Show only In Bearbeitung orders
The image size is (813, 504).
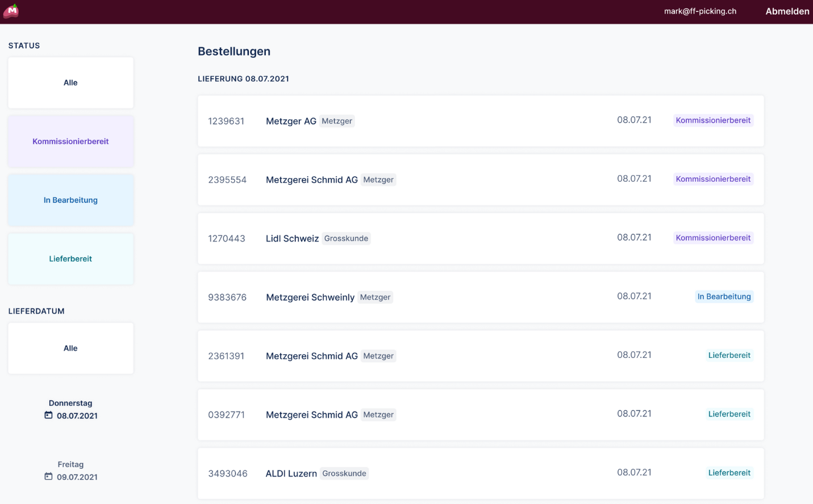[x=70, y=200]
